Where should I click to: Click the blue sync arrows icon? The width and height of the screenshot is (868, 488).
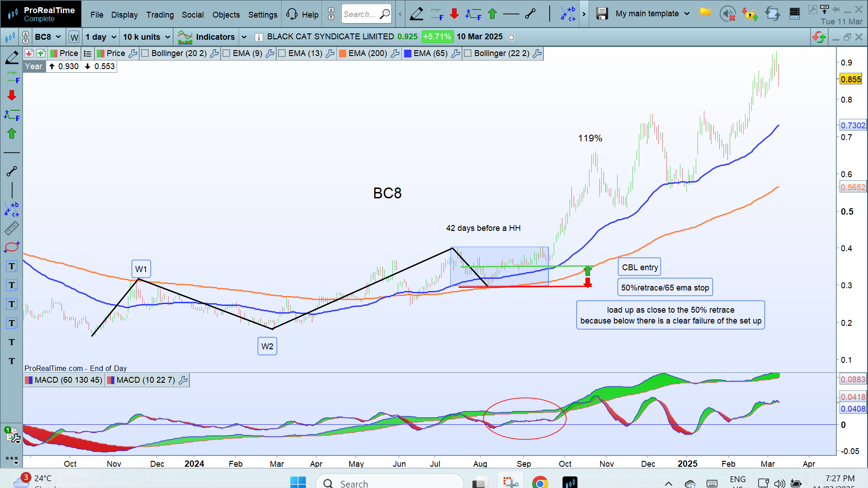[x=772, y=14]
